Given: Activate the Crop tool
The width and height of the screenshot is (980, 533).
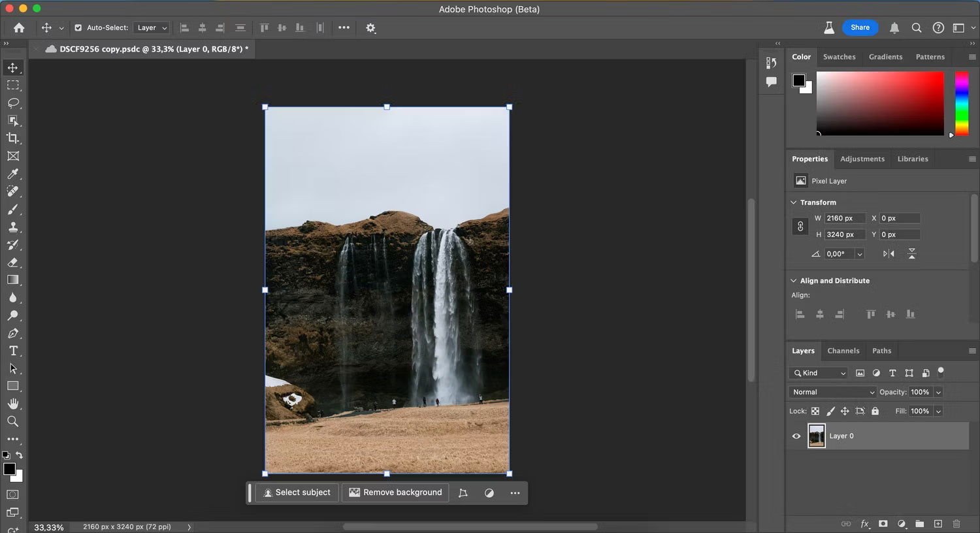Looking at the screenshot, I should (13, 138).
